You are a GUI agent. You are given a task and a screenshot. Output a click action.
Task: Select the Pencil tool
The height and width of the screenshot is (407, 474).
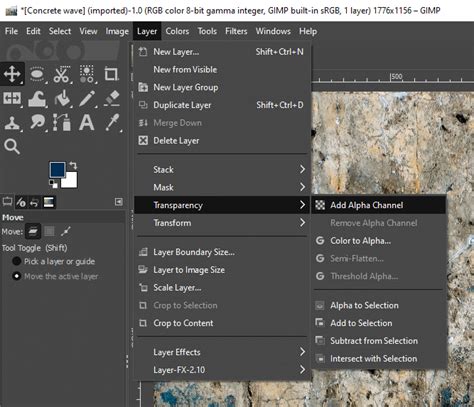[87, 98]
